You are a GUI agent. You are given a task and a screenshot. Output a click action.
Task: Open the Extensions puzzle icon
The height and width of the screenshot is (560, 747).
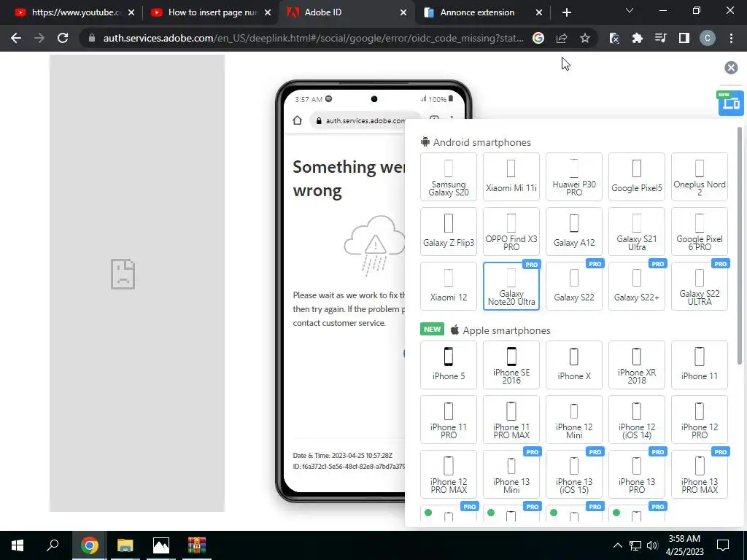(638, 38)
